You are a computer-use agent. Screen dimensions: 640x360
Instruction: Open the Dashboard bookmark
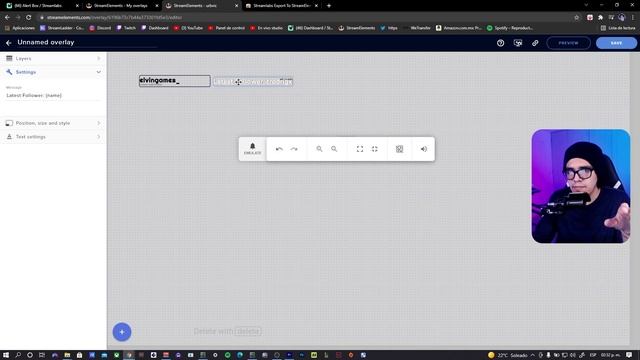coord(155,28)
